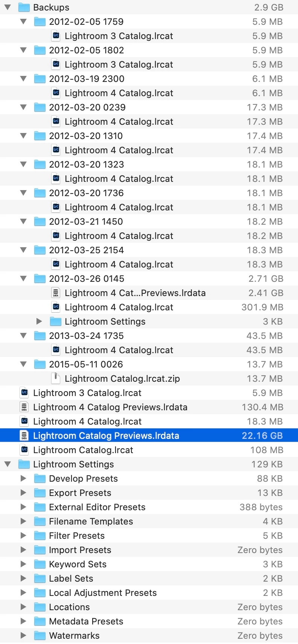The width and height of the screenshot is (298, 644).
Task: Collapse the 2012-02-05 1759 folder triangle
Action: tap(23, 21)
